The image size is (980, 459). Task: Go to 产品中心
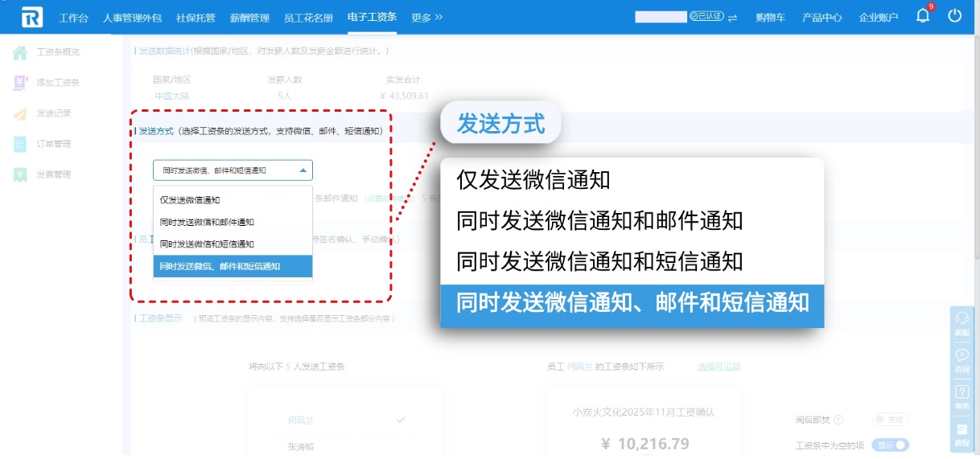(822, 18)
